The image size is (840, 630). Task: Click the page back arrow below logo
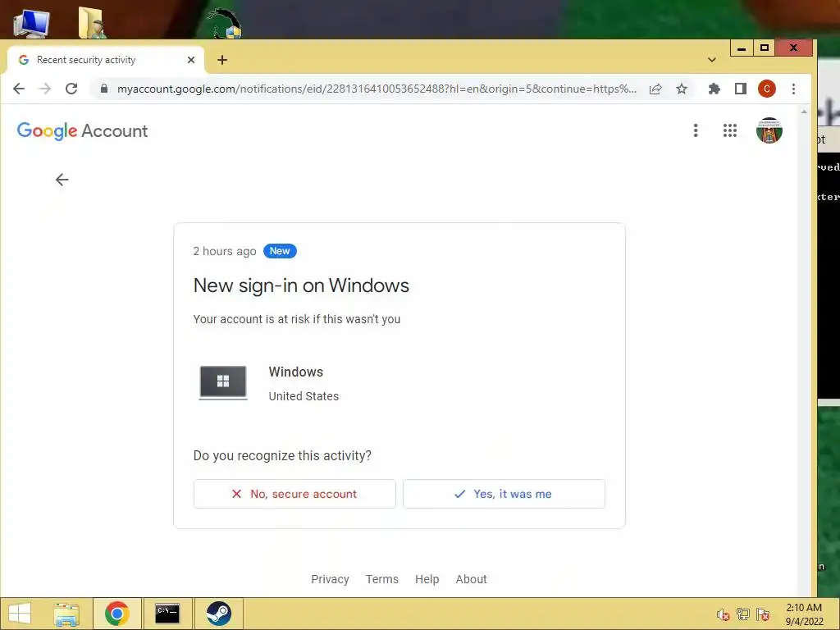pyautogui.click(x=62, y=180)
